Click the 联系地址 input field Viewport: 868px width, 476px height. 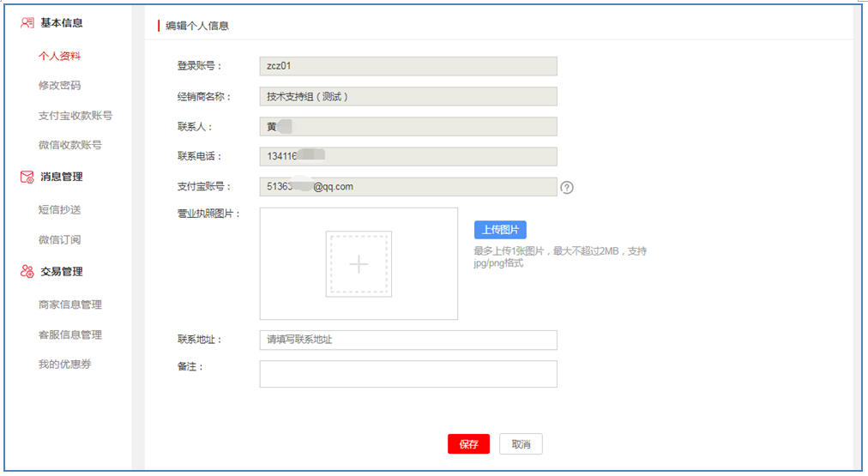click(408, 340)
